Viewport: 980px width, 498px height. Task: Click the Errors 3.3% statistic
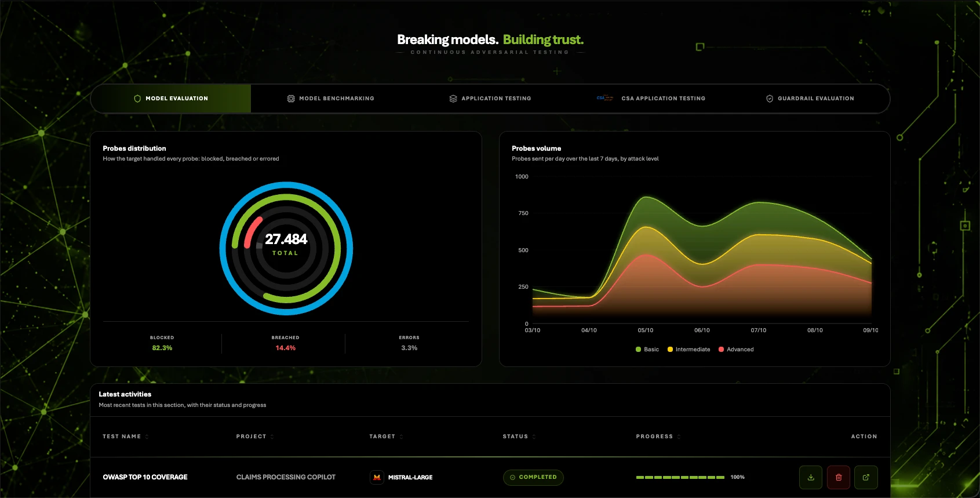pyautogui.click(x=409, y=343)
